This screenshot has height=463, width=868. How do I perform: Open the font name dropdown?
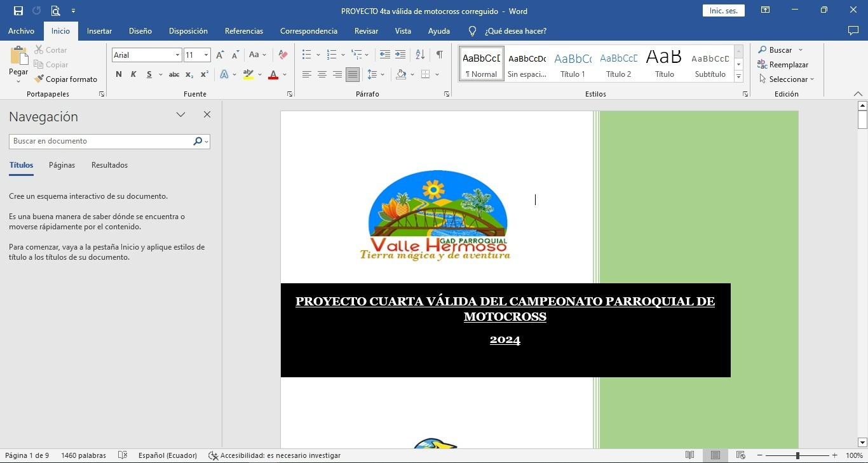pyautogui.click(x=177, y=55)
